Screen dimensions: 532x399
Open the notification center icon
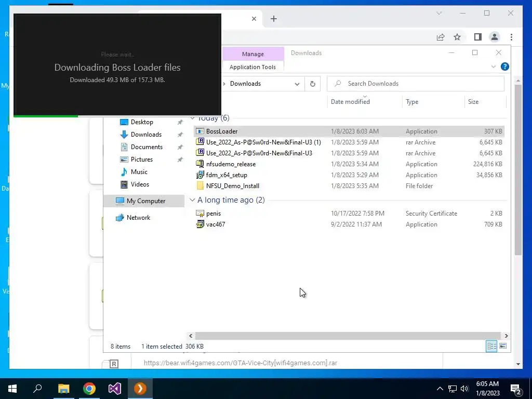[516, 389]
